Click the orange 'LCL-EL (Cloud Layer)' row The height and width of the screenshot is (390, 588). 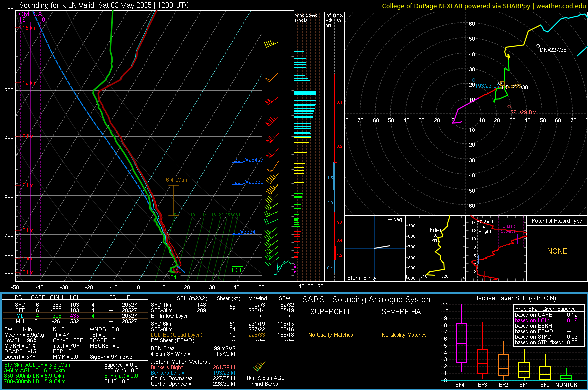click(x=222, y=335)
